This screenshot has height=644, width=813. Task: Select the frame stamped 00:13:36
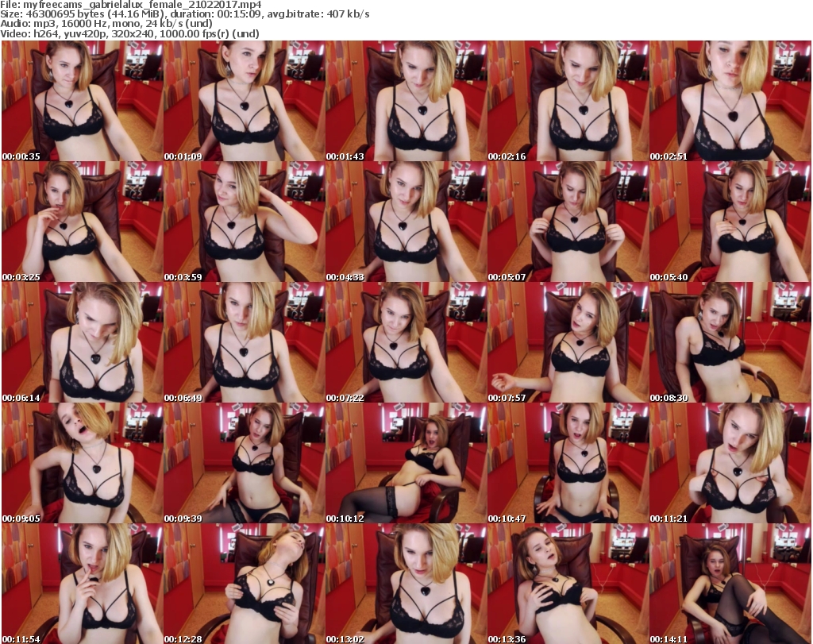tap(568, 584)
